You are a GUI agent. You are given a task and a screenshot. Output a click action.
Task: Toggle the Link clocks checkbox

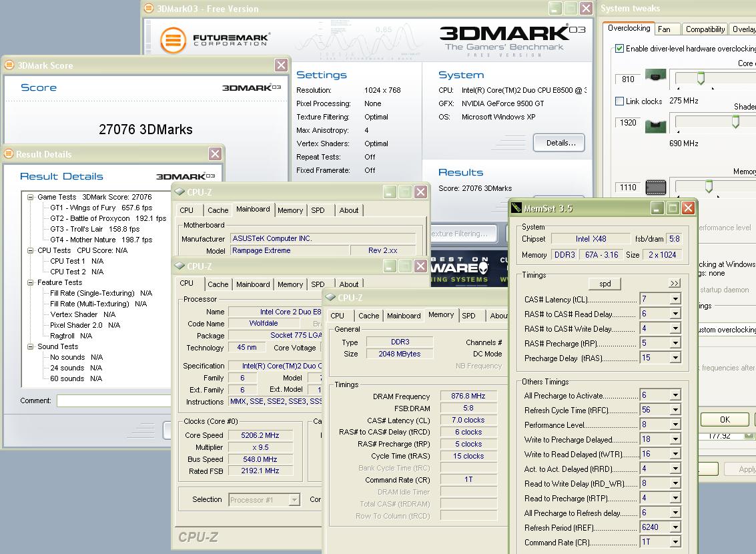620,101
